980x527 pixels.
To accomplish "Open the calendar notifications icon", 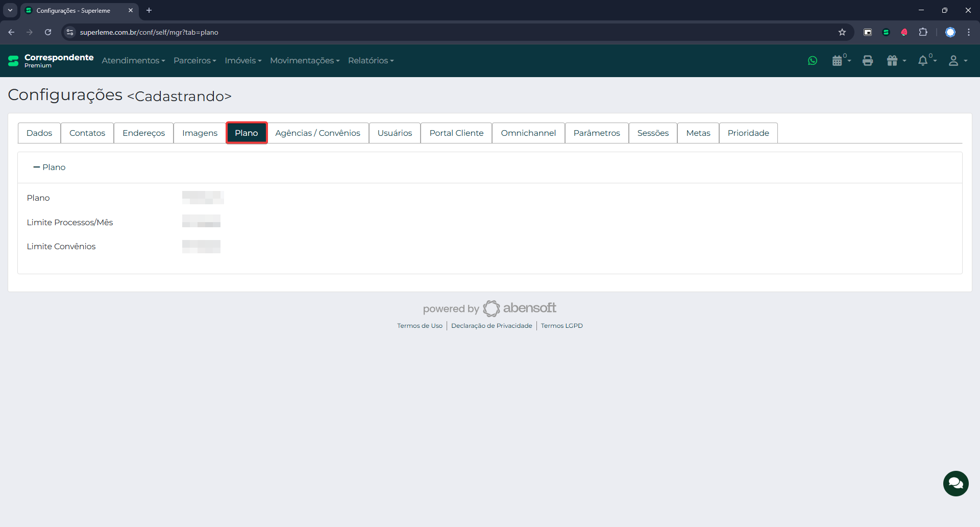I will coord(839,61).
